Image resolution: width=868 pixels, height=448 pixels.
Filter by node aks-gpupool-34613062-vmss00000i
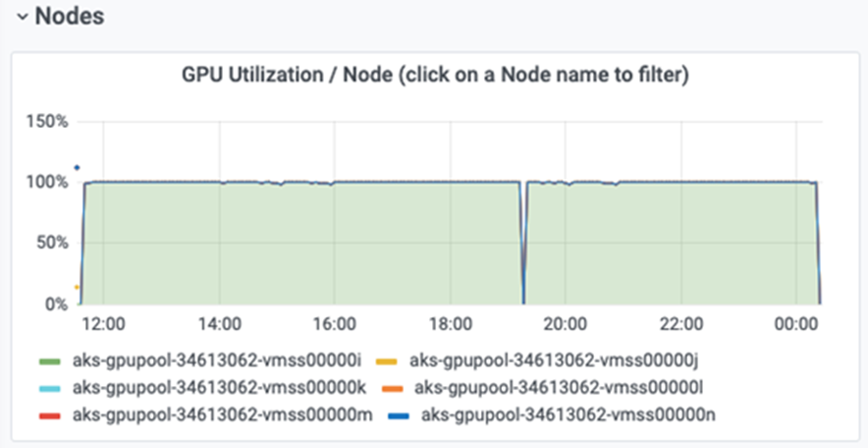point(217,362)
